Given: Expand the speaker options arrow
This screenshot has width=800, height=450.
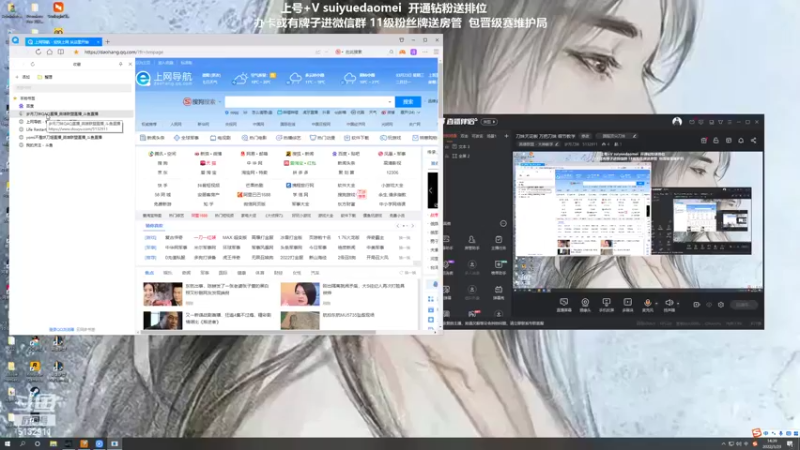Looking at the screenshot, I should point(678,304).
